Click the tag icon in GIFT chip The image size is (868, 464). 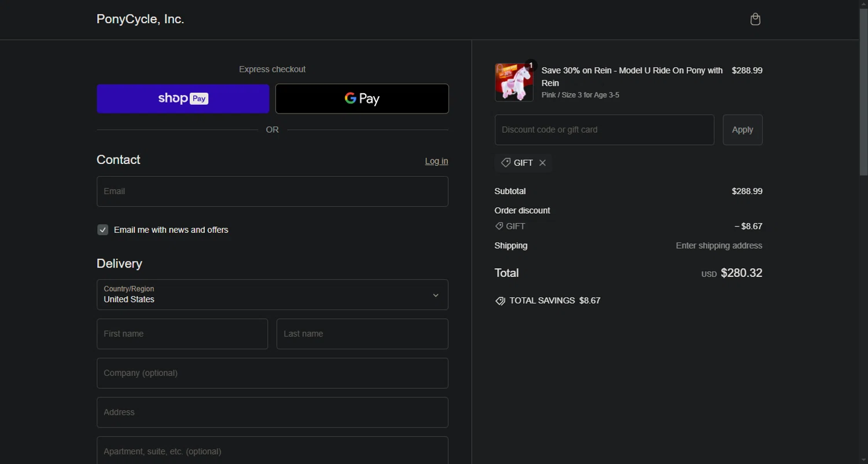[506, 163]
